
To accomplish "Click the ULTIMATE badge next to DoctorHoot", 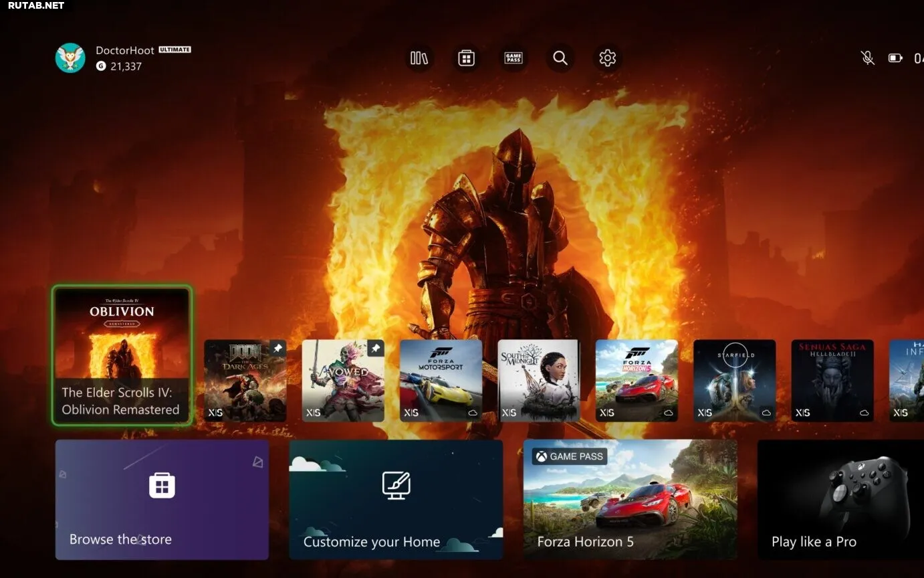I will [175, 50].
